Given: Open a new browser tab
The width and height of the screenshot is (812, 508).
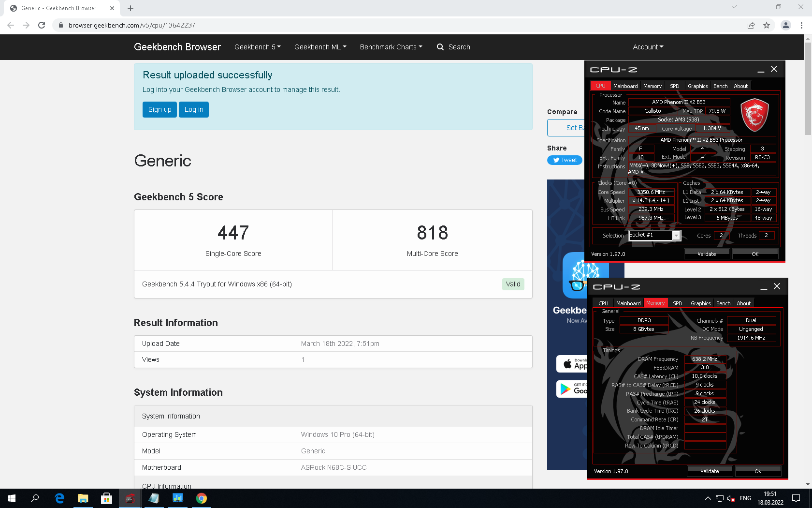Looking at the screenshot, I should tap(130, 8).
